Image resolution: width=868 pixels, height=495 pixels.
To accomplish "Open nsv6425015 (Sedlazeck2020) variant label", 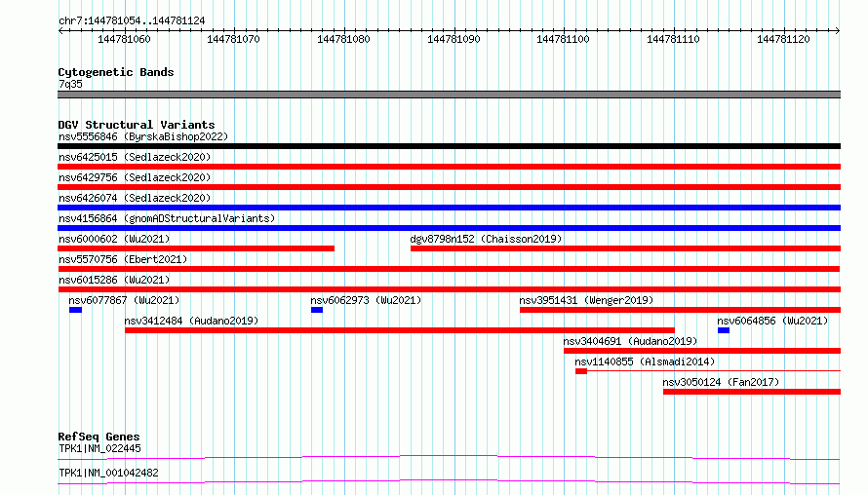I will coord(135,157).
